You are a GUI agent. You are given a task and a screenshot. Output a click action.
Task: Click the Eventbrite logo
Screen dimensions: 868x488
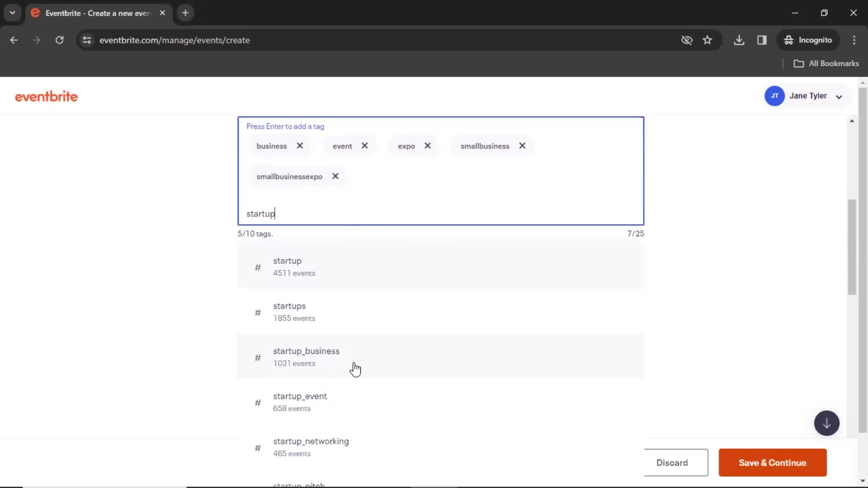(x=46, y=96)
